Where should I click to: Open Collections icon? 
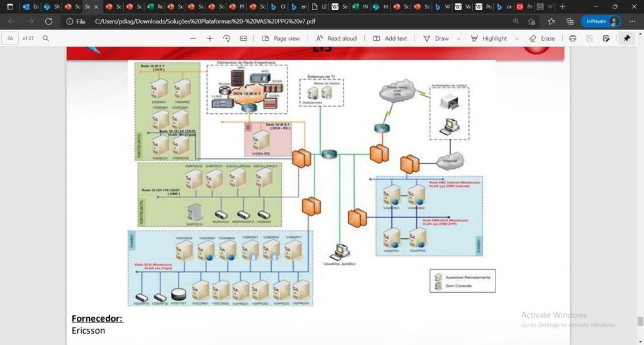[570, 21]
